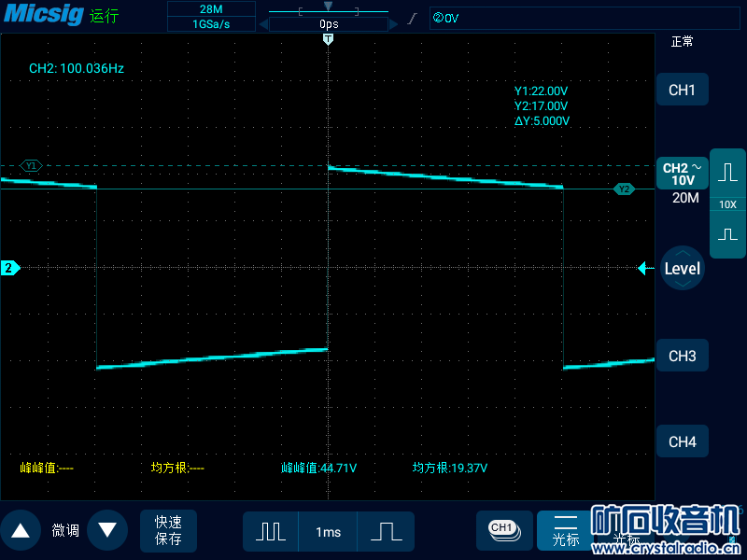Tap the ΔY:5.000V cursor readout
Viewport: 747px width, 560px height.
tap(542, 121)
